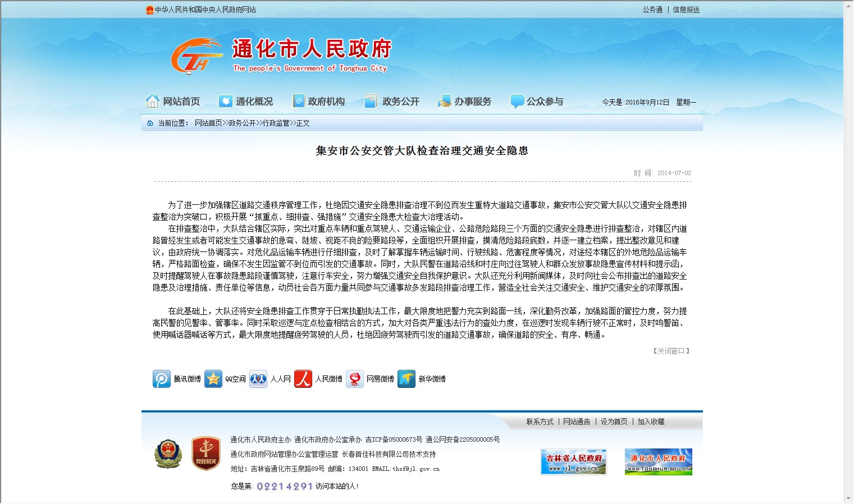Open 公众参与 from the main menu
This screenshot has height=504, width=854.
pyautogui.click(x=537, y=102)
